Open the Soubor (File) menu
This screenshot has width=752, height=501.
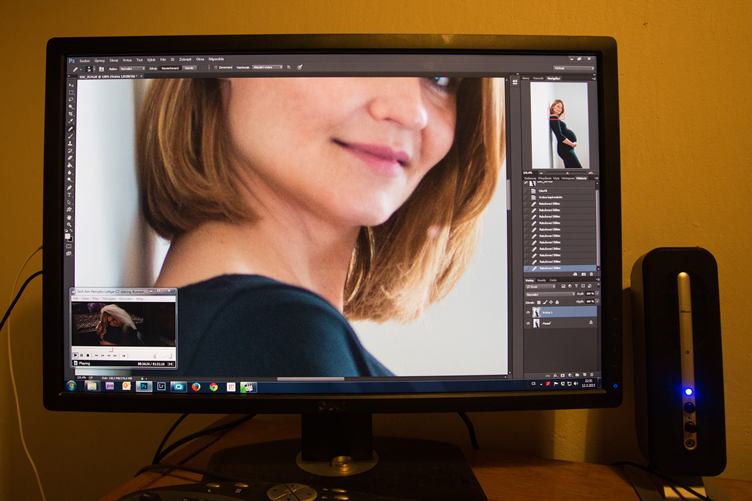point(85,60)
